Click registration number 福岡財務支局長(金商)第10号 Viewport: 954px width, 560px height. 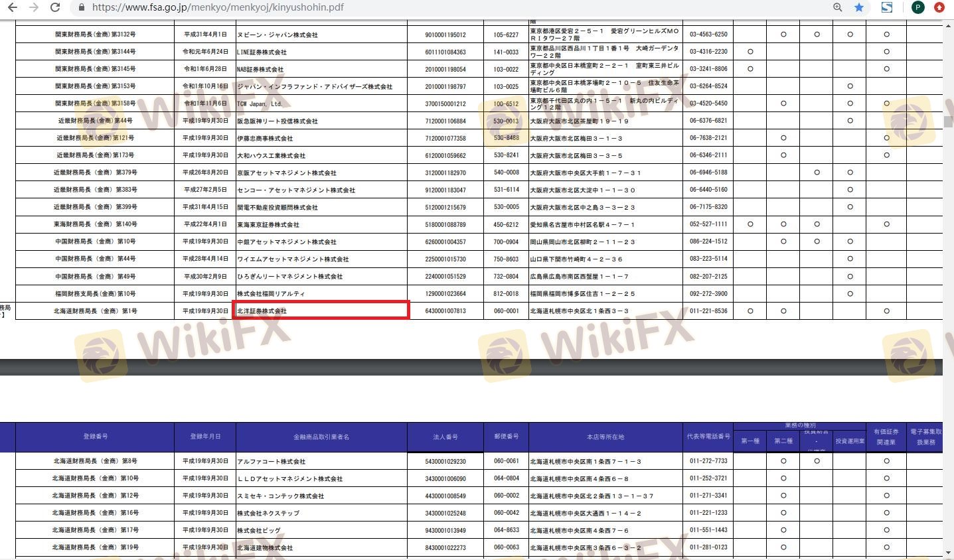[x=96, y=293]
